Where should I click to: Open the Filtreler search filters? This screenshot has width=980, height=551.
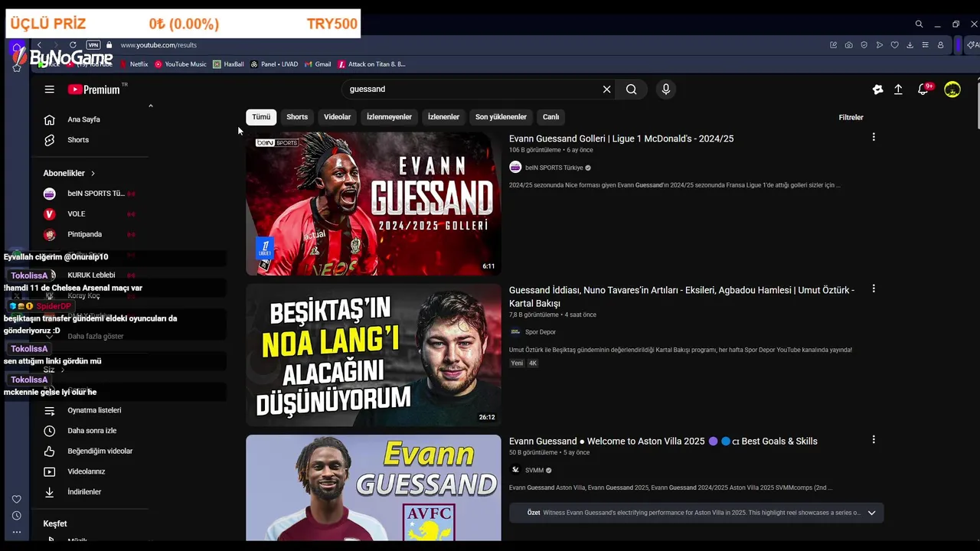click(851, 117)
